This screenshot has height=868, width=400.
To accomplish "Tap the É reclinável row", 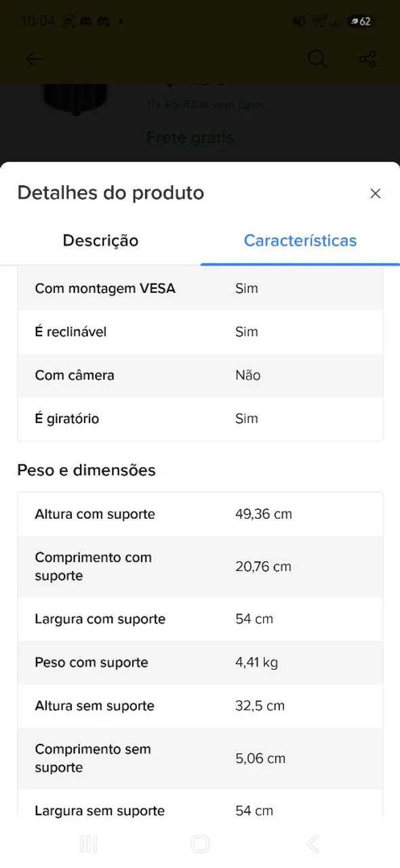I will pos(200,332).
